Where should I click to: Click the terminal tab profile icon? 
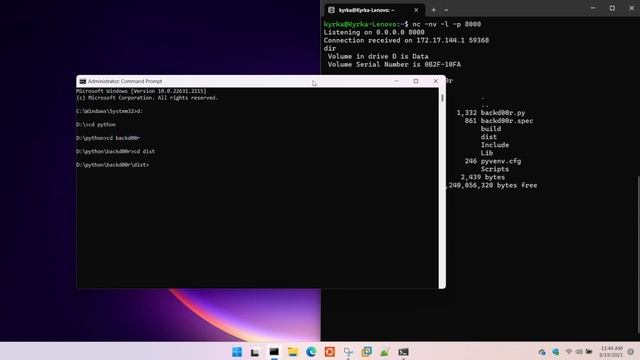(331, 10)
